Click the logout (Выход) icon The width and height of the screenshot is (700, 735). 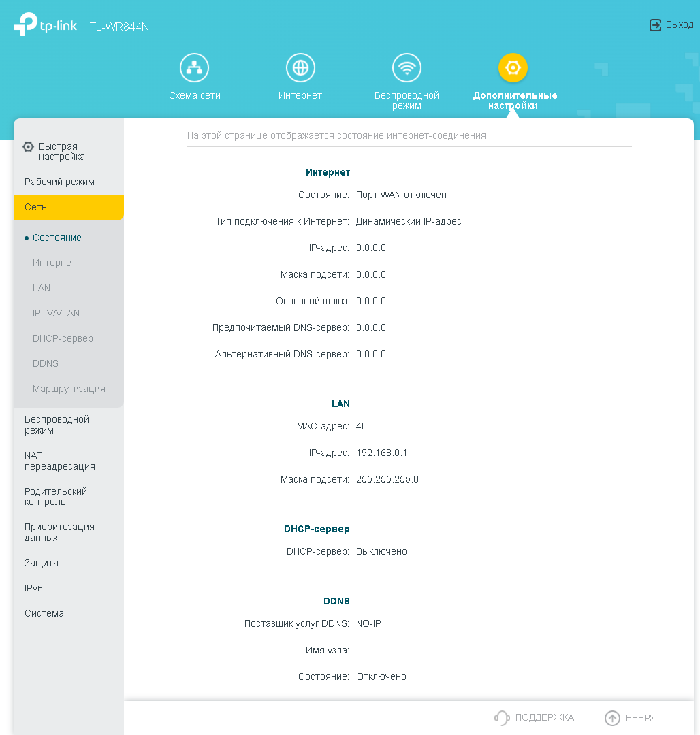tap(655, 25)
